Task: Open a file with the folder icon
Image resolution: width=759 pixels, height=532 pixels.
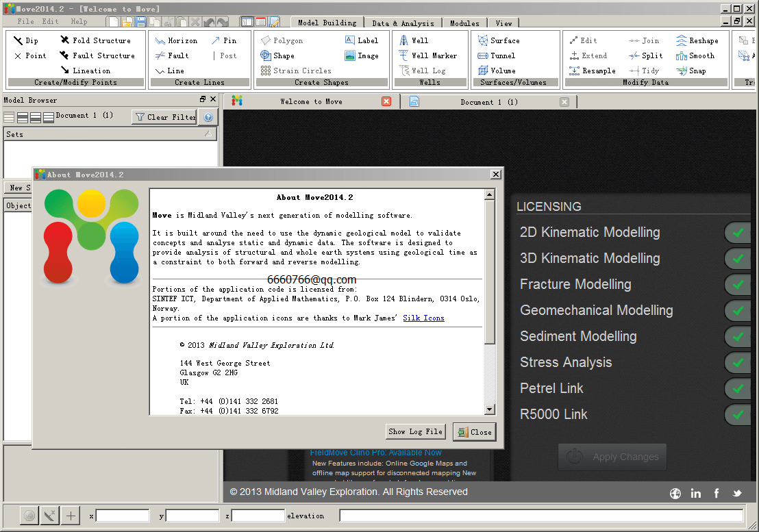Action: click(x=127, y=22)
